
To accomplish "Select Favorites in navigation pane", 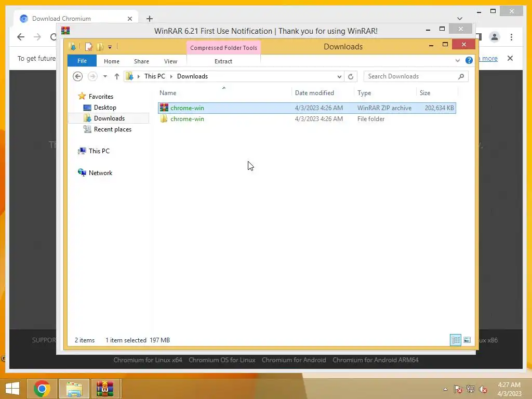I will [x=101, y=96].
